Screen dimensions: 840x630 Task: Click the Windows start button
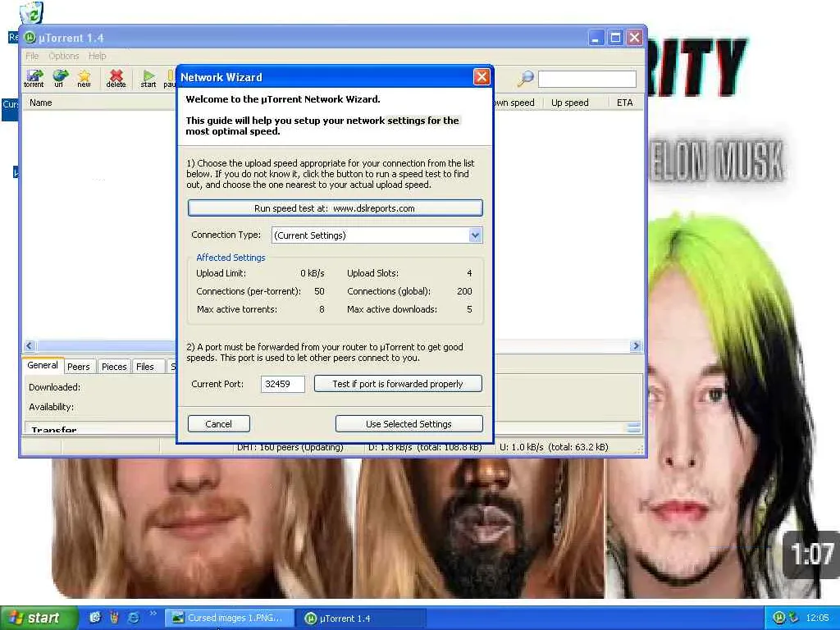pyautogui.click(x=39, y=618)
